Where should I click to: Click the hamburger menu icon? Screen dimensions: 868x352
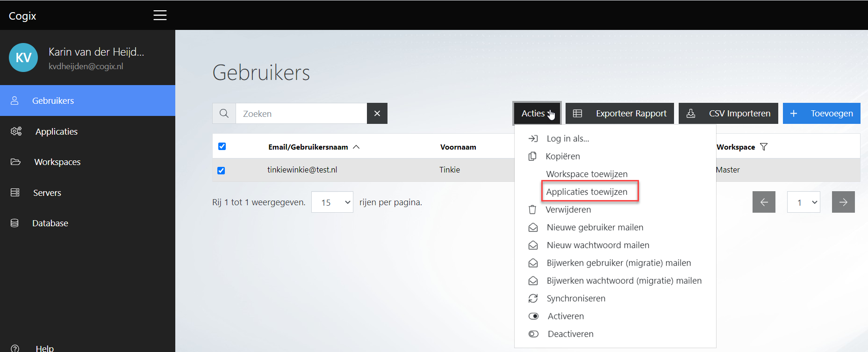click(x=160, y=15)
